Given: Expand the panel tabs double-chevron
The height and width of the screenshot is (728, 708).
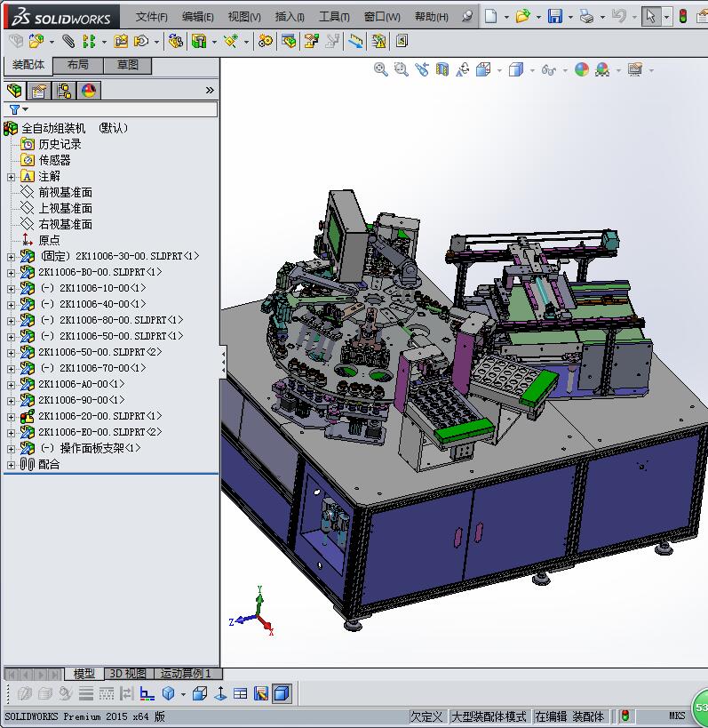Looking at the screenshot, I should click(210, 90).
